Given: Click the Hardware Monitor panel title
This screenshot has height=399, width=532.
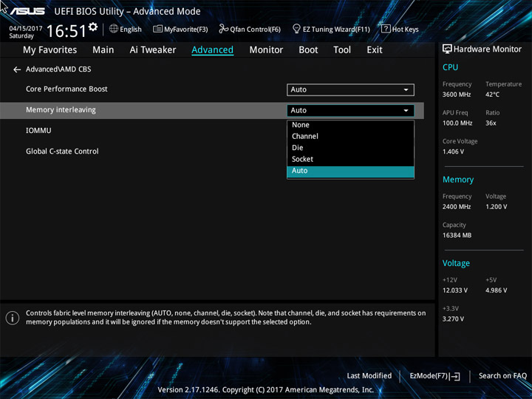Looking at the screenshot, I should (488, 50).
